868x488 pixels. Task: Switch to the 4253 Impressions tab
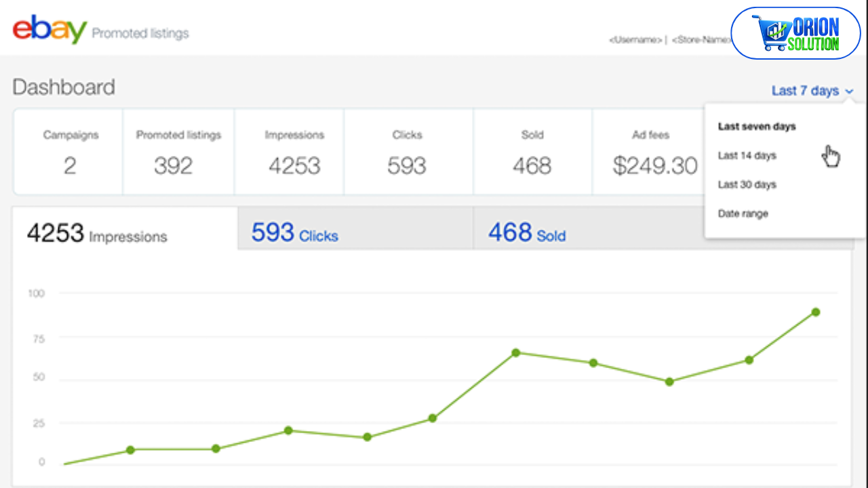[x=125, y=229]
